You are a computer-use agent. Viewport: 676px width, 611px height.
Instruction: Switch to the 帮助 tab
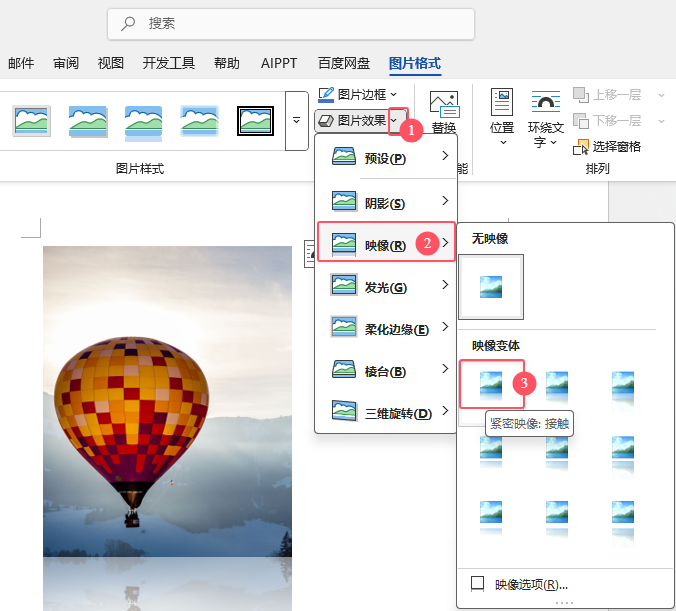click(227, 63)
